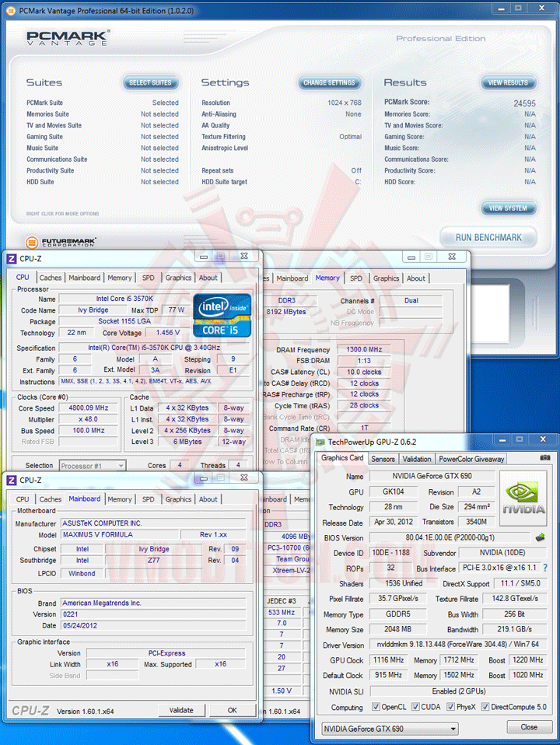
Task: Click the NVIDIA SLI Enabled (2 GPUs) field
Action: pyautogui.click(x=459, y=691)
